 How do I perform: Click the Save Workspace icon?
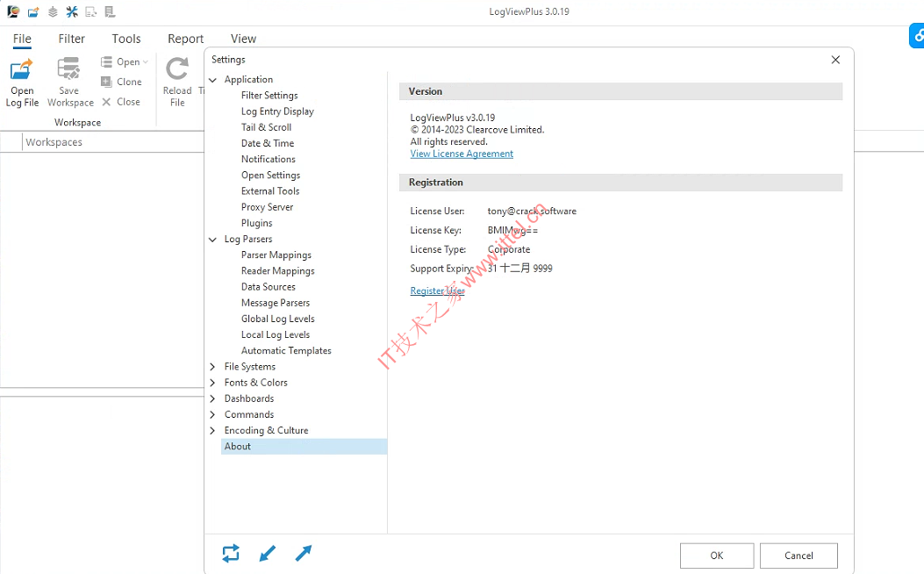tap(68, 68)
